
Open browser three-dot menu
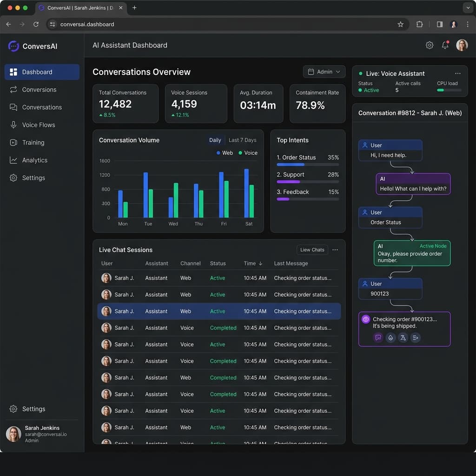coord(467,24)
